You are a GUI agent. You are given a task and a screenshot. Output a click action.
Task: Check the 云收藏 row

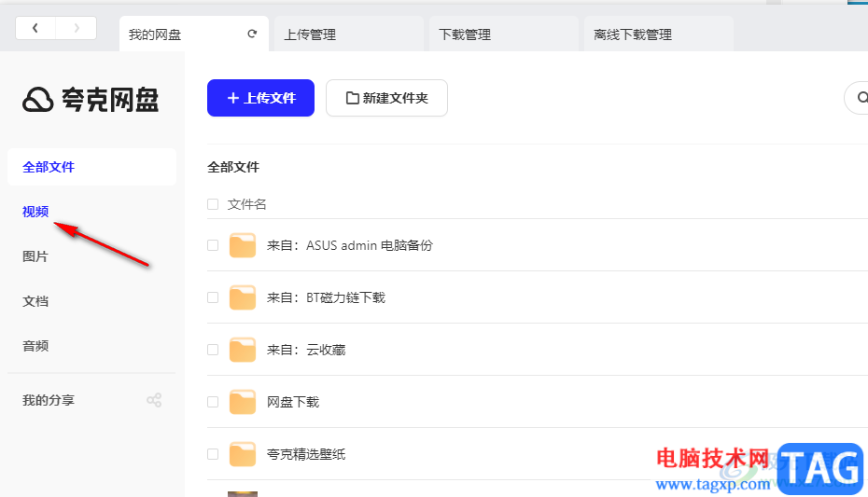213,350
